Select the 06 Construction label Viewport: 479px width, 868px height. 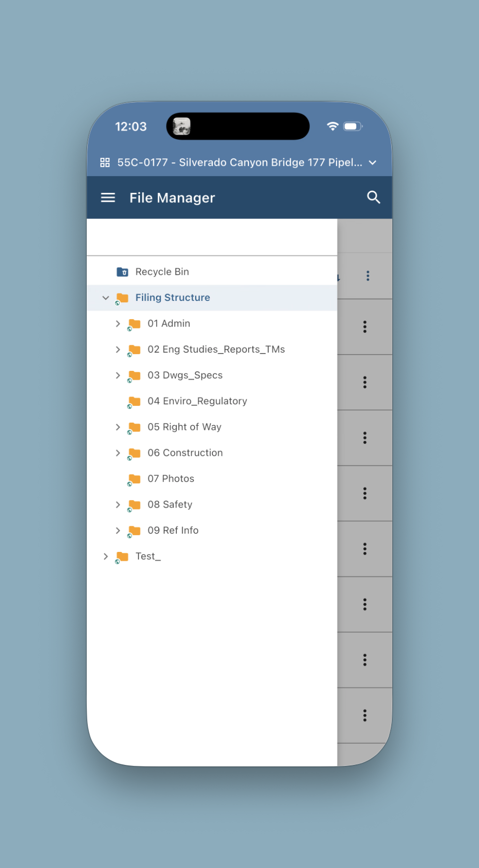[185, 453]
